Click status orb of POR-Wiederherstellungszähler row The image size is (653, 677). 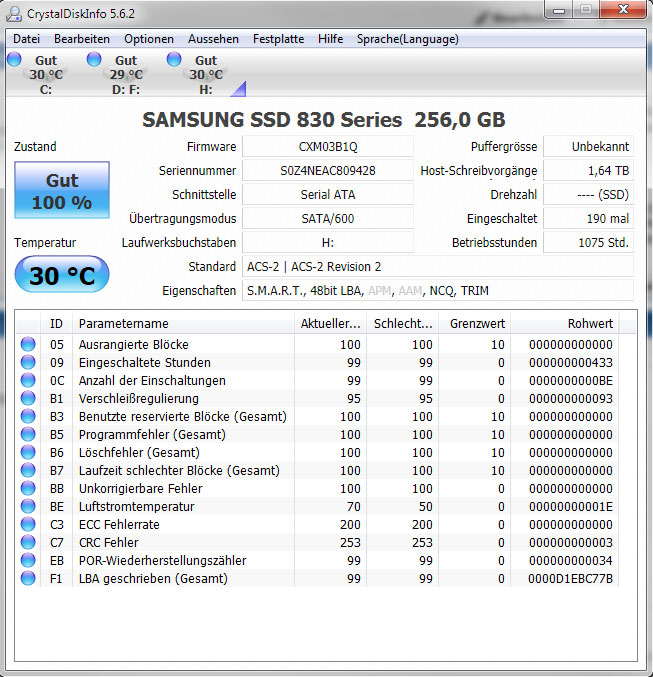28,560
